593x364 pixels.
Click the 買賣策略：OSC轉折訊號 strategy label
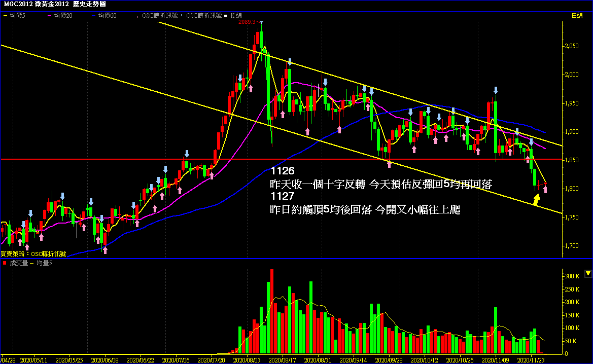click(33, 254)
